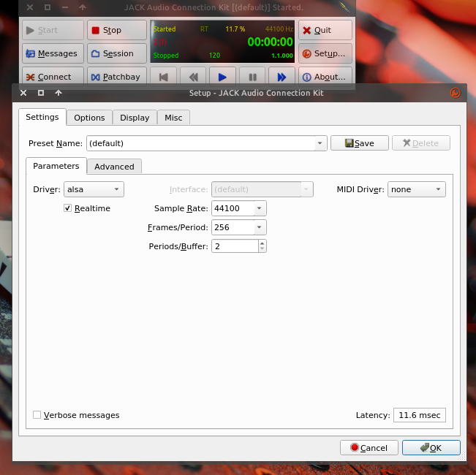Enable Verbose messages checkbox
The height and width of the screenshot is (475, 476).
click(37, 415)
